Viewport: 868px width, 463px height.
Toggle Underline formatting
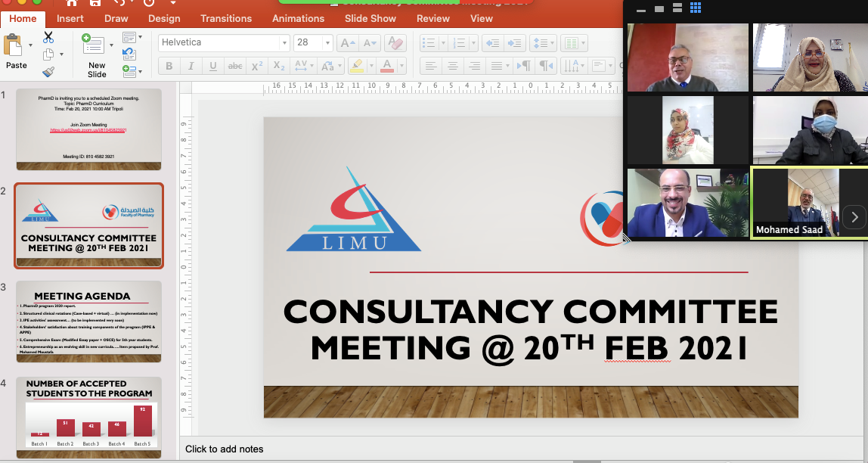point(213,66)
